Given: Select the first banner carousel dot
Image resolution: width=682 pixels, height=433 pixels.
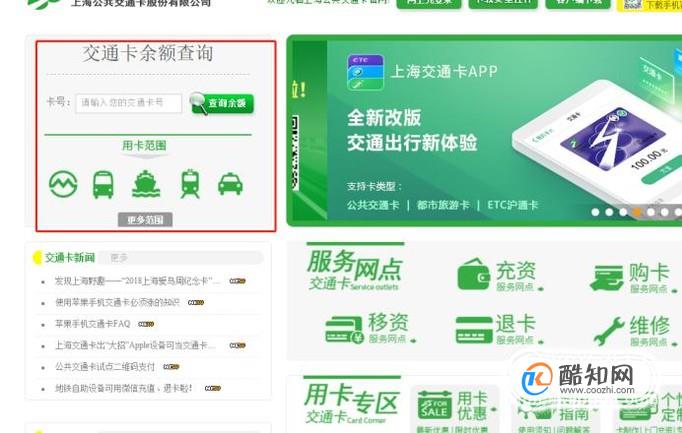Looking at the screenshot, I should [595, 212].
